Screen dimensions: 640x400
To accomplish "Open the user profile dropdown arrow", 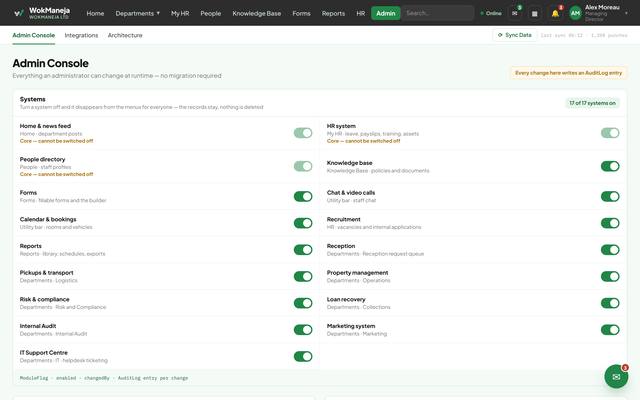I will [x=626, y=13].
